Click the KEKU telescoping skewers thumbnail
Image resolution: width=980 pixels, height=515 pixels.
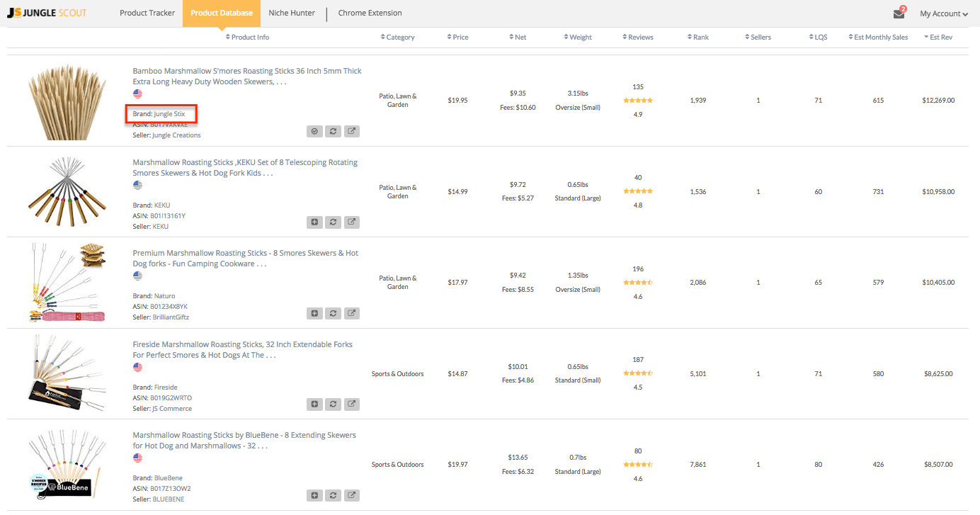pos(67,191)
